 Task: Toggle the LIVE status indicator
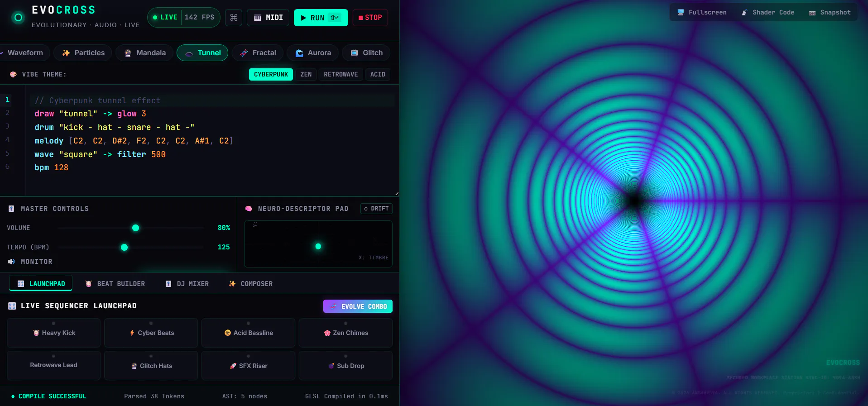click(165, 17)
